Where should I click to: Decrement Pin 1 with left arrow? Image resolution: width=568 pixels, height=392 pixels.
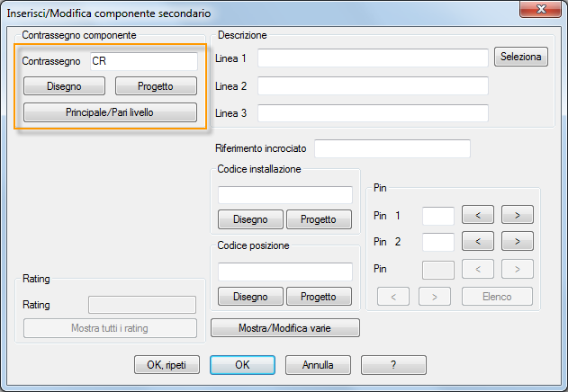point(478,216)
